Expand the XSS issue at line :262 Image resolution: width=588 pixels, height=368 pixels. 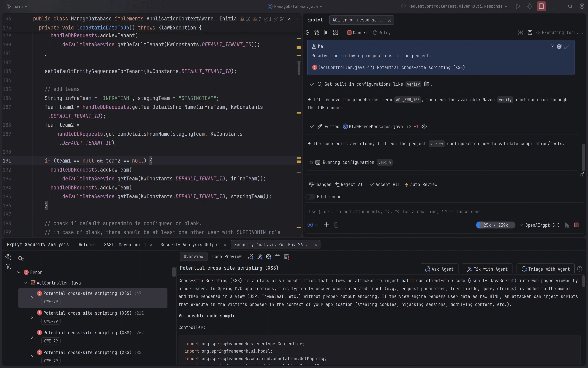coord(32,337)
